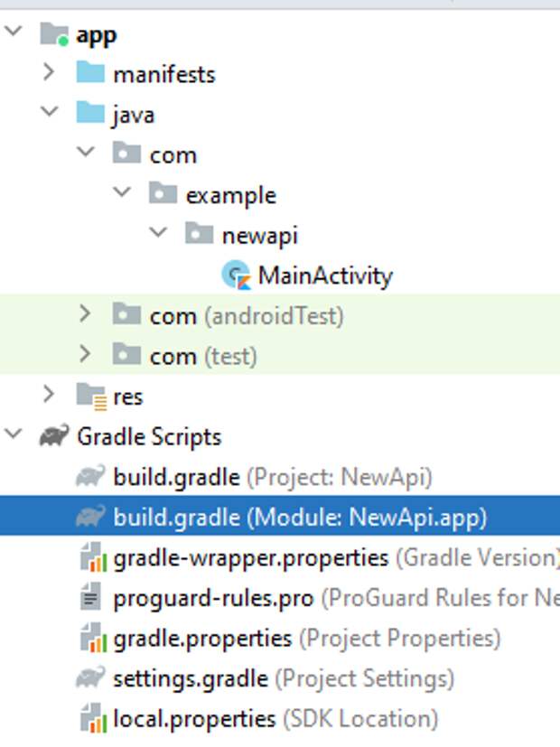This screenshot has height=747, width=560.
Task: Click the Kotlin MainActivity class icon
Action: [236, 275]
